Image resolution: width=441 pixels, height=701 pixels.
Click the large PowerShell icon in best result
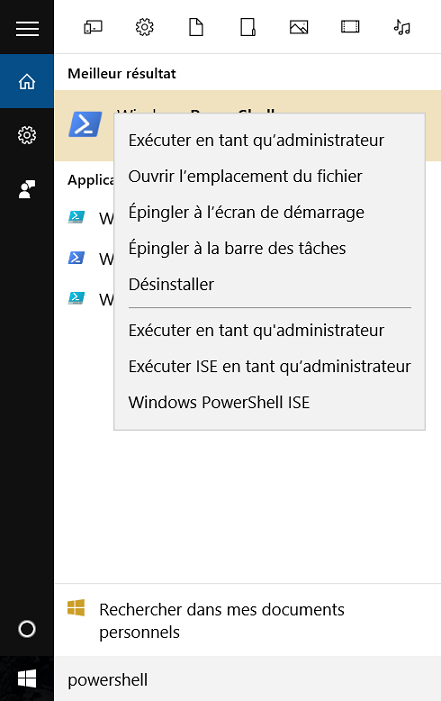85,124
